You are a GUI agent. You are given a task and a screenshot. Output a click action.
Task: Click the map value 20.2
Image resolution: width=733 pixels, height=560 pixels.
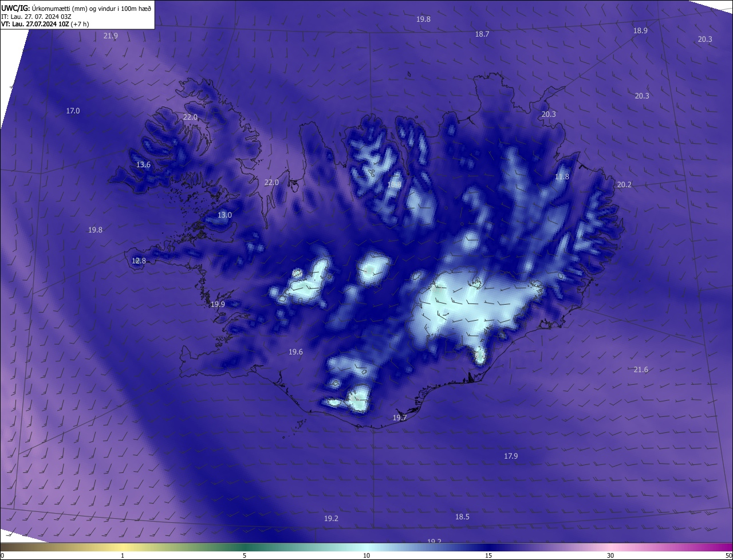pos(624,184)
